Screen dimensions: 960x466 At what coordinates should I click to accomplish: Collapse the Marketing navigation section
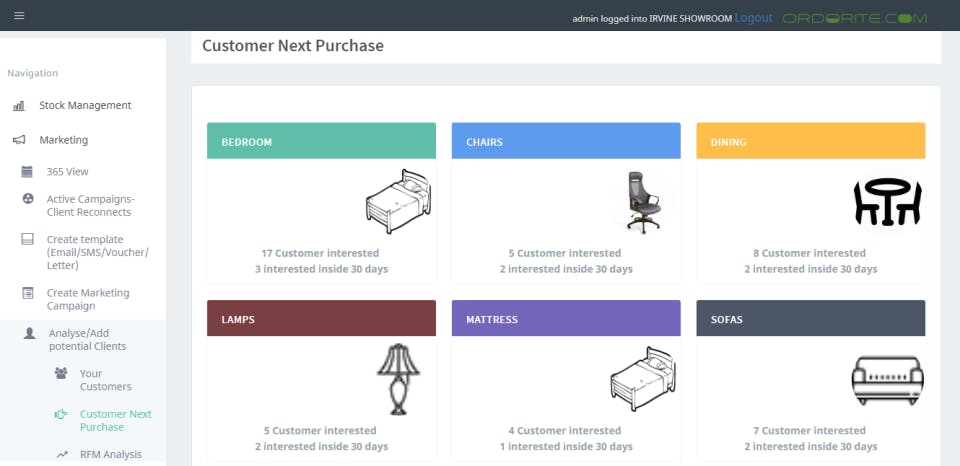click(63, 140)
